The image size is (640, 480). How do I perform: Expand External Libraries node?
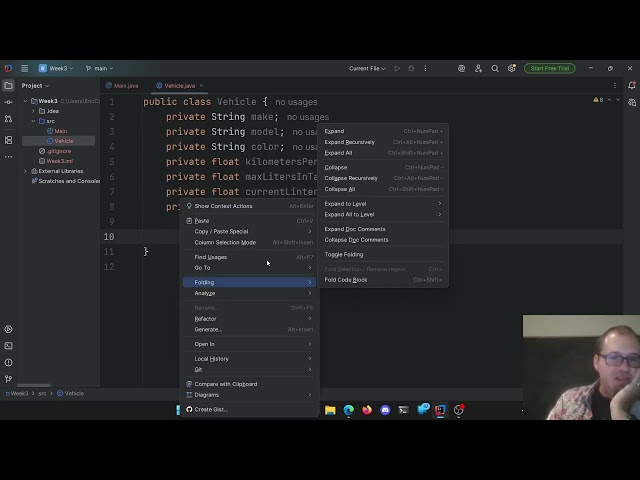point(25,171)
